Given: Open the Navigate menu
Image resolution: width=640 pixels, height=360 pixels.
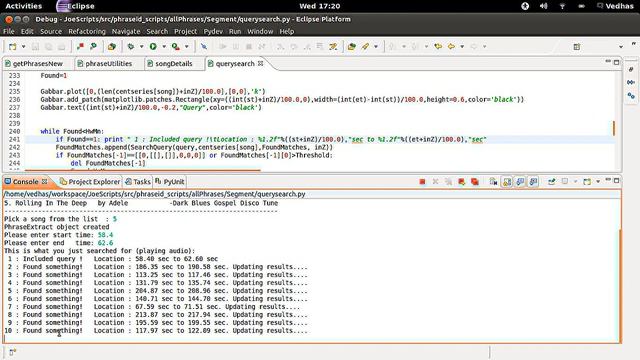Looking at the screenshot, I should coord(126,31).
